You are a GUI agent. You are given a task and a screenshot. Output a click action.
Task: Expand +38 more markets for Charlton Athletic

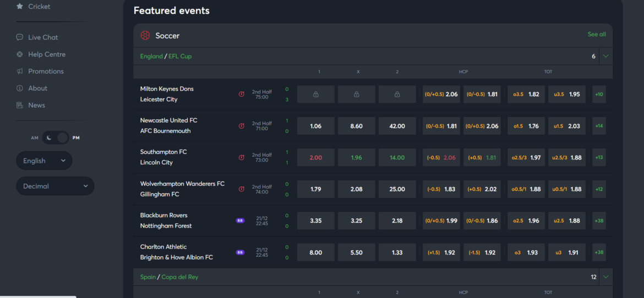599,252
